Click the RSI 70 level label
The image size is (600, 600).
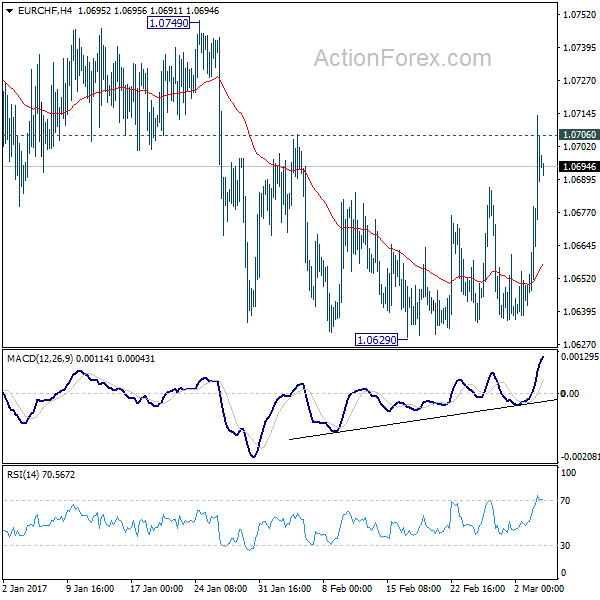[565, 501]
